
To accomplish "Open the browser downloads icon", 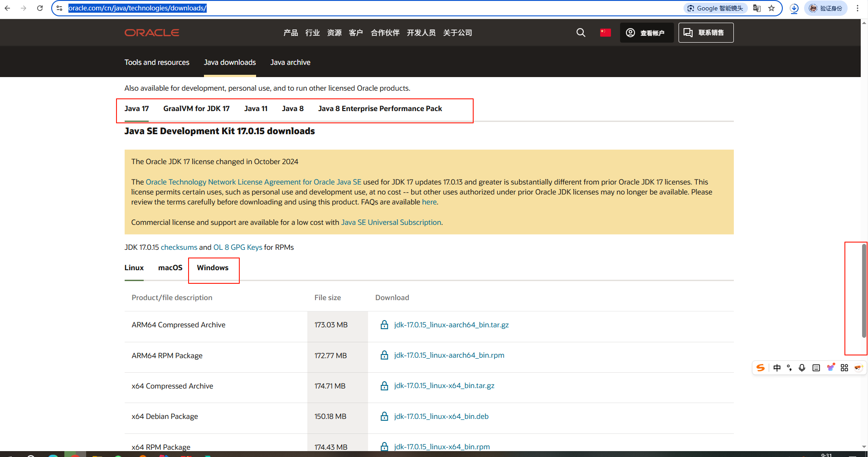I will click(x=794, y=8).
